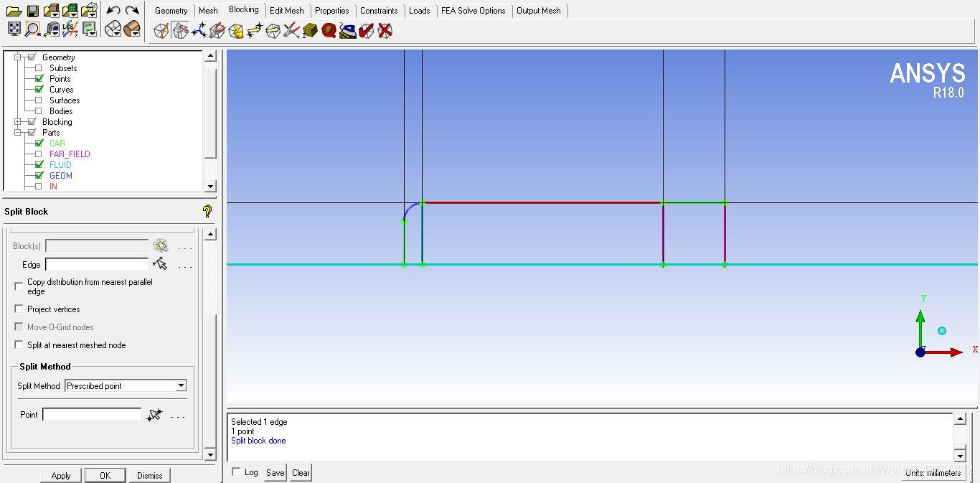Toggle the Log checkbox
The width and height of the screenshot is (980, 483).
tap(236, 472)
